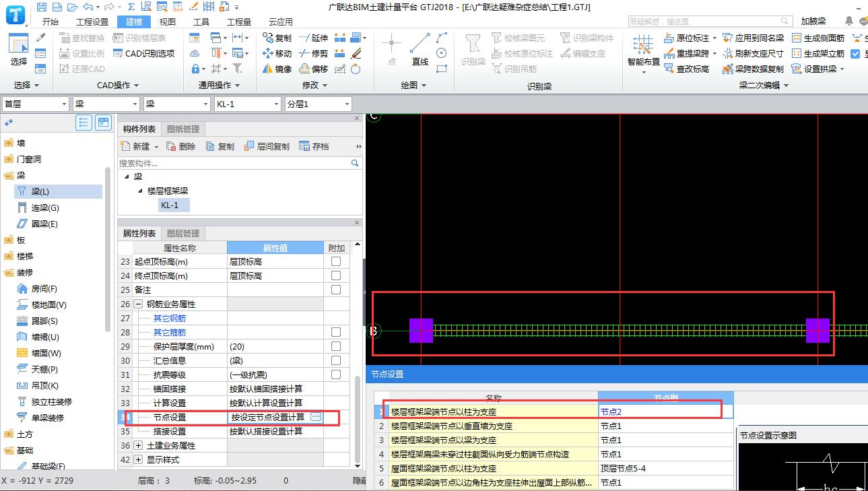Open the 新建 dropdown arrow

tap(157, 147)
